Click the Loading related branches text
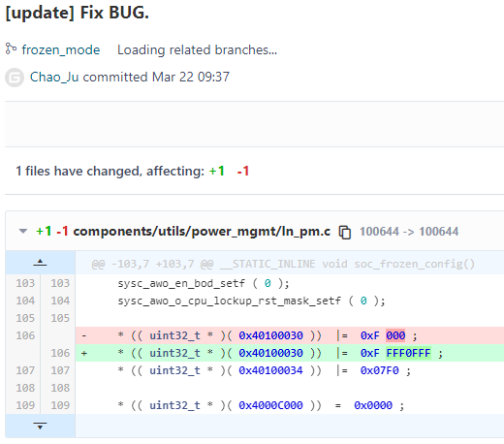This screenshot has height=444, width=504. pyautogui.click(x=197, y=49)
